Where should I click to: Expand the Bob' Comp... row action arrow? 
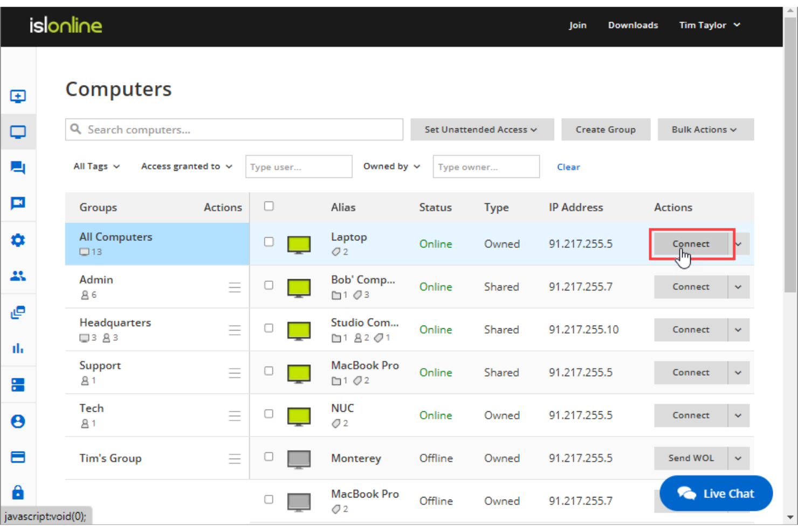tap(738, 287)
